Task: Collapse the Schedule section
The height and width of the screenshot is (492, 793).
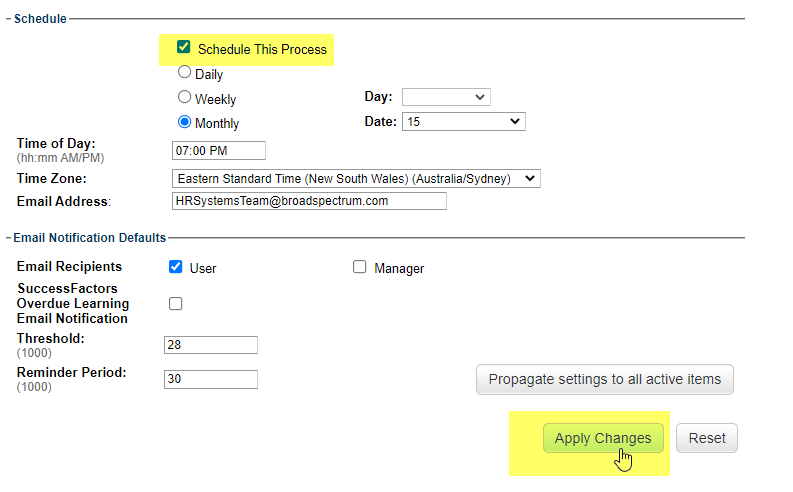Action: pyautogui.click(x=8, y=18)
